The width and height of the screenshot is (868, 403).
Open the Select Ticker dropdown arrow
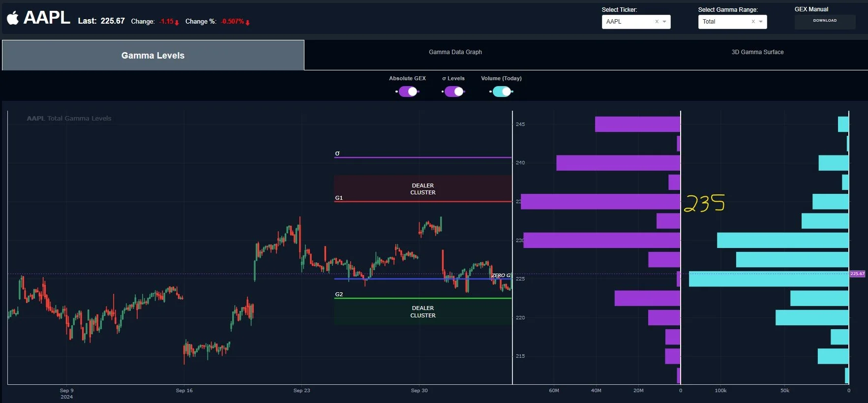(664, 22)
